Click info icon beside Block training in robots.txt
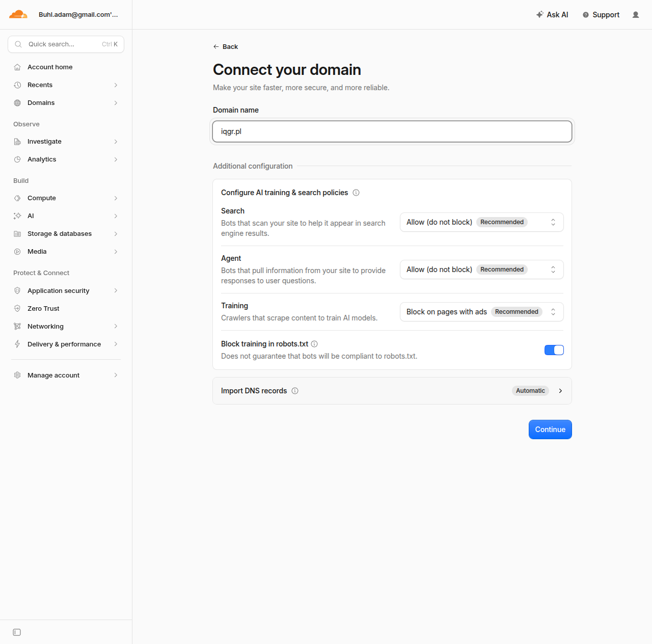 pyautogui.click(x=314, y=344)
